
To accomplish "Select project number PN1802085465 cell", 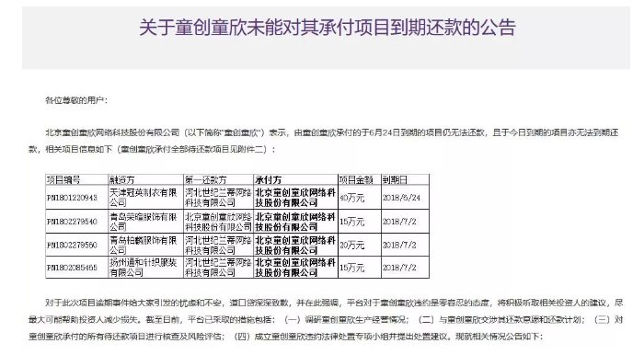I will click(x=76, y=268).
